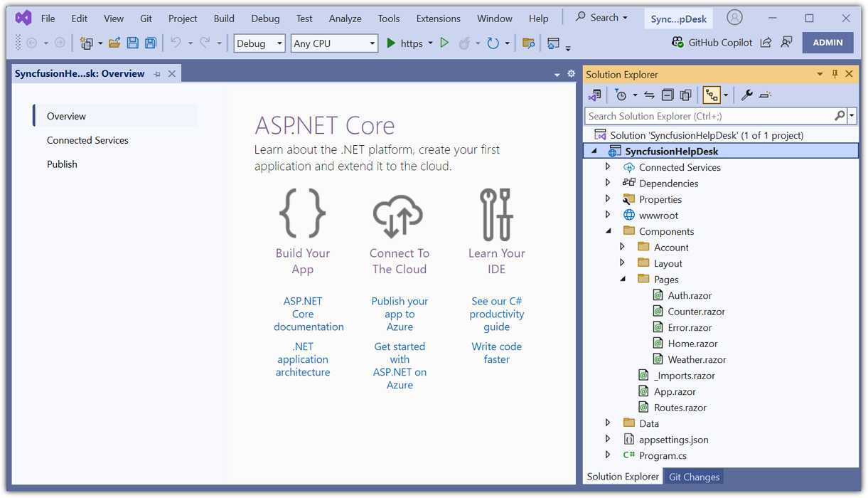Open Solution Explorer search options dropdown
Image resolution: width=868 pixels, height=498 pixels.
[852, 116]
